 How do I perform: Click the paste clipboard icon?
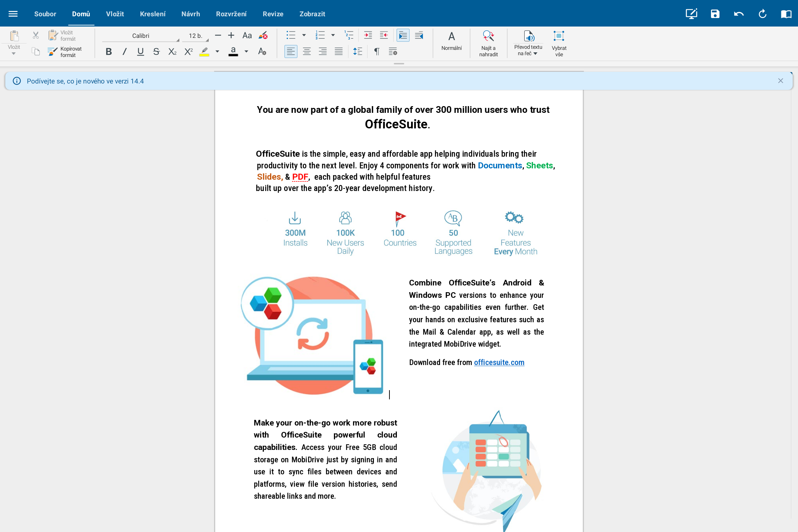point(14,36)
